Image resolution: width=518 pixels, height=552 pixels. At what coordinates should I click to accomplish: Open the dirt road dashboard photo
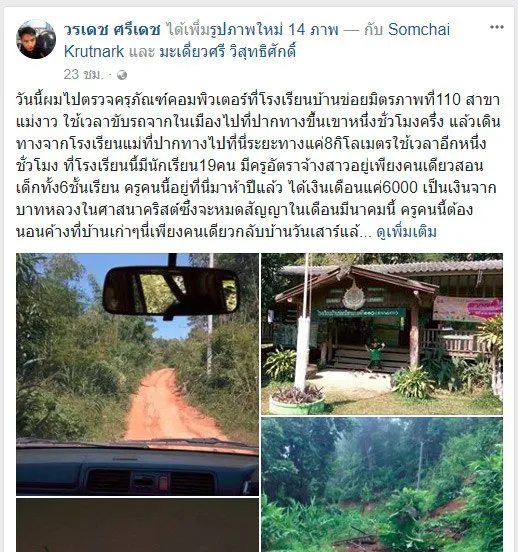pyautogui.click(x=137, y=374)
